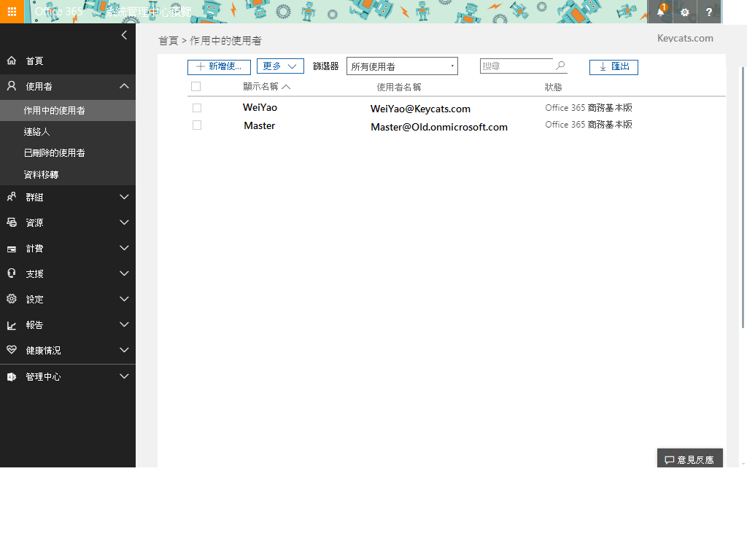
Task: Click the health heart icon
Action: (x=12, y=350)
